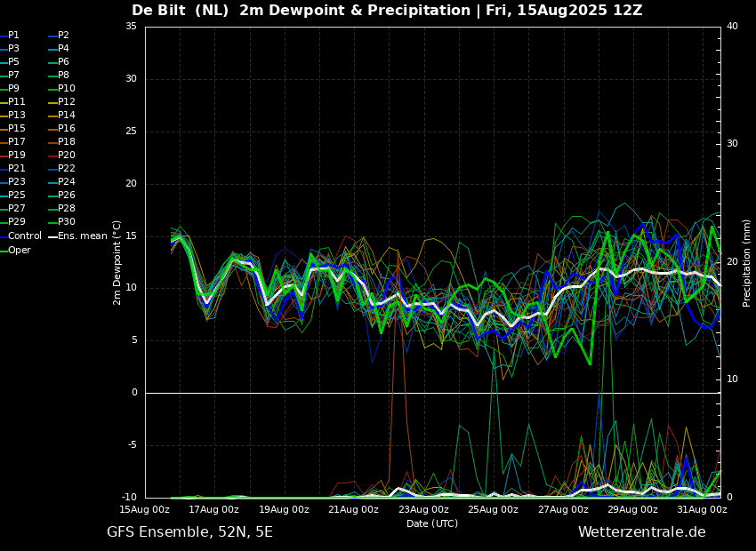Select the P10 legend entry

click(x=66, y=89)
